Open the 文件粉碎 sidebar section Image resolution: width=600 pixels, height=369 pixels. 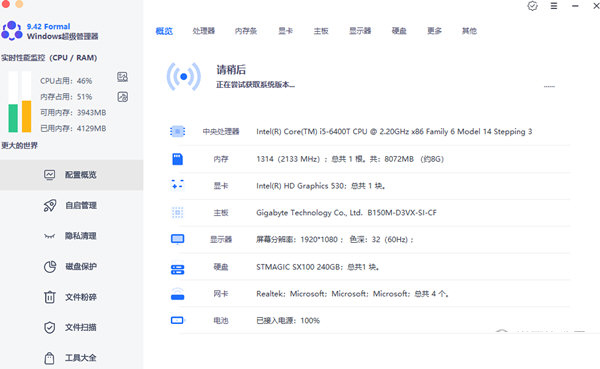[71, 297]
